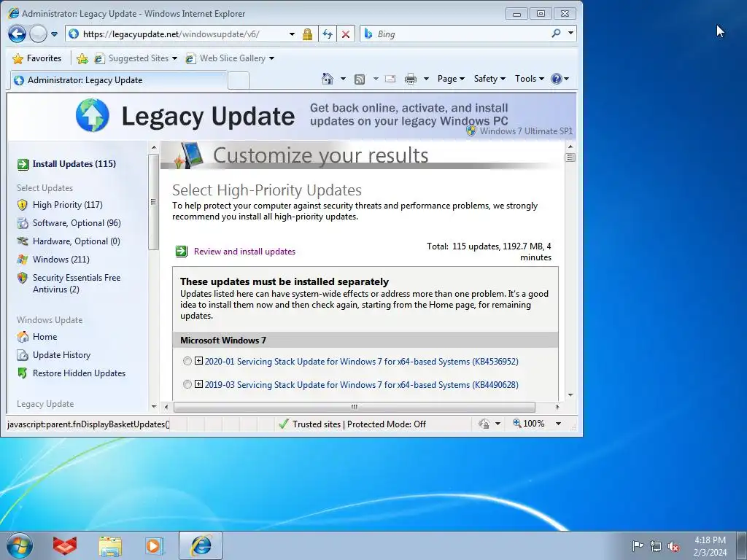Click the Print toolbar icon

point(410,79)
